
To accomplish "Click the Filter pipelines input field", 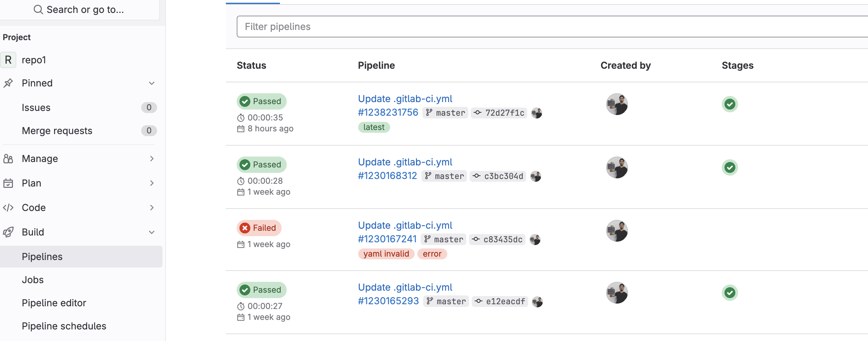I will click(544, 27).
